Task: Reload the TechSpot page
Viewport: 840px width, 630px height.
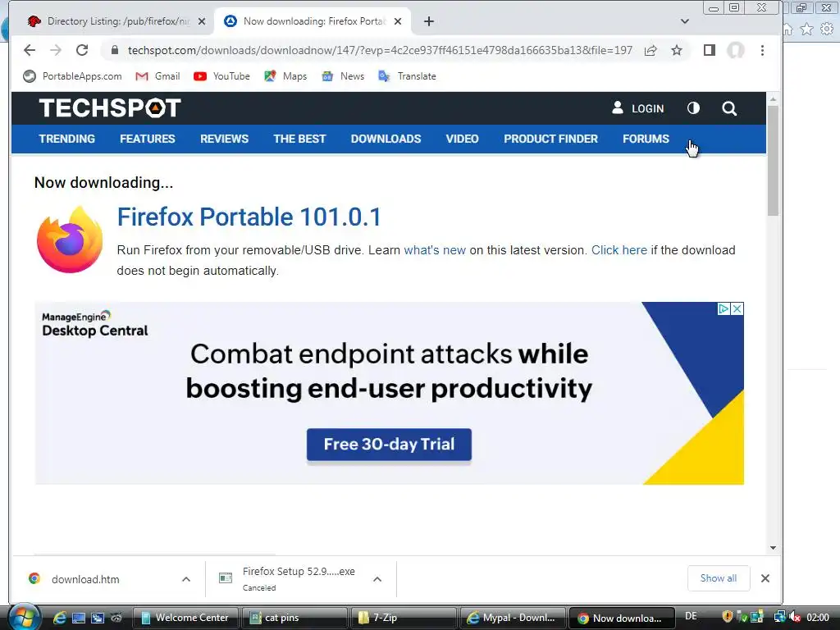Action: click(x=82, y=50)
